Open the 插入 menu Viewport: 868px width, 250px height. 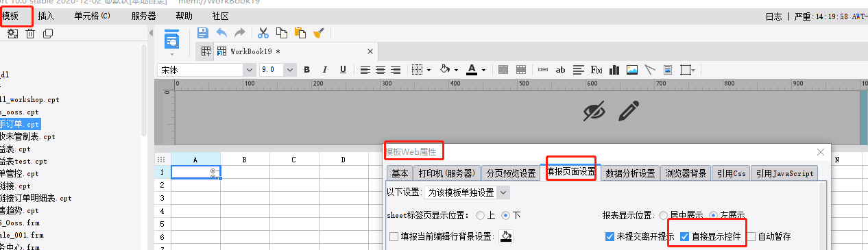click(x=47, y=16)
